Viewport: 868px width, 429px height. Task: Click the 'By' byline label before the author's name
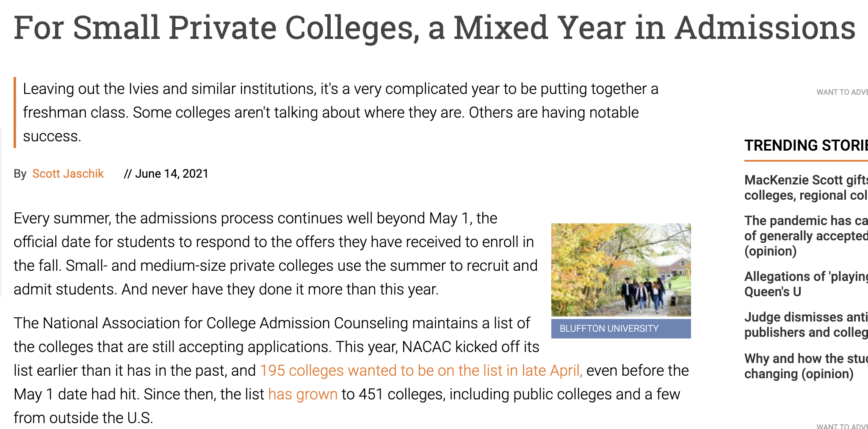(x=20, y=174)
